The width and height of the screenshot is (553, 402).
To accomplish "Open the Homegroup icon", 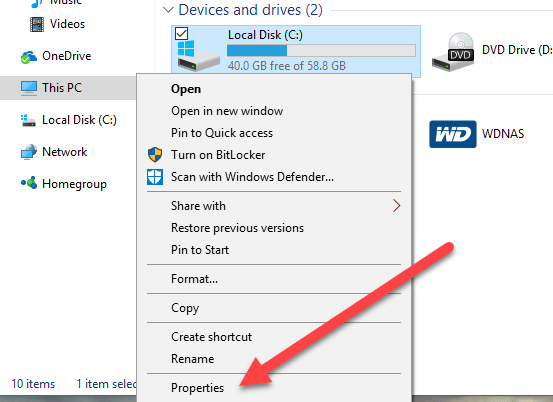I will pos(29,183).
